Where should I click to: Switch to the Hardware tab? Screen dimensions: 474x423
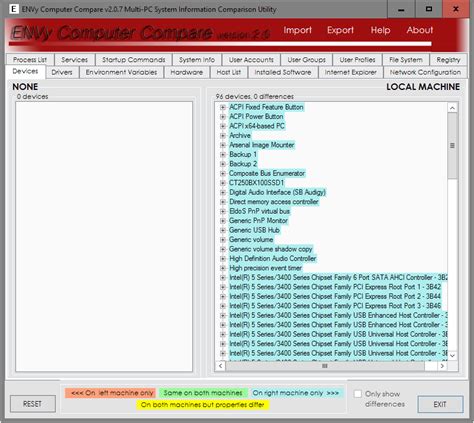pyautogui.click(x=187, y=72)
